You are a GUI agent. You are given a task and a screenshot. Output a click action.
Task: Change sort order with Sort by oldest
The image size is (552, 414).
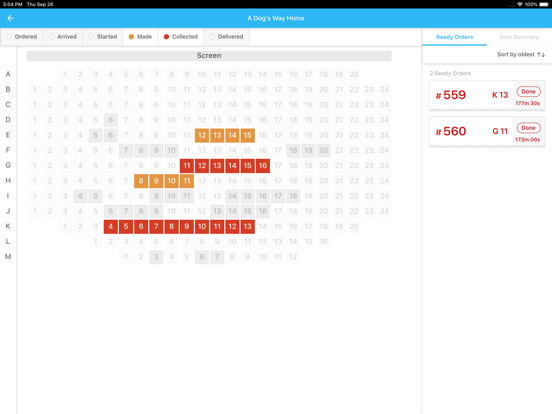(x=521, y=54)
